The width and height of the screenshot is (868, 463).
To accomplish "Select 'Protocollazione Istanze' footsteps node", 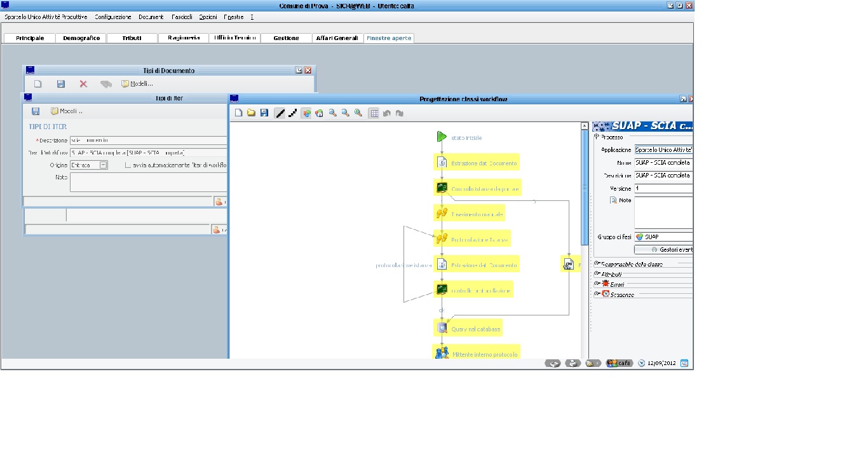I will 472,239.
